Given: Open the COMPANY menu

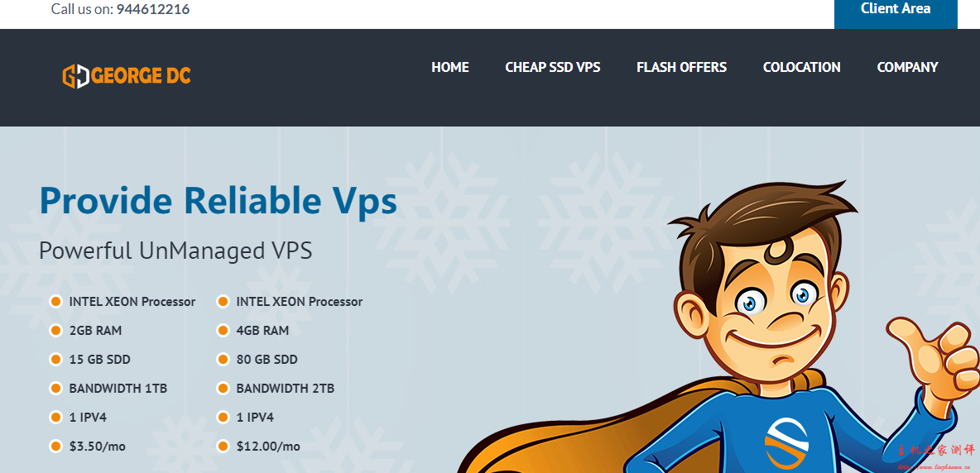Looking at the screenshot, I should click(x=907, y=67).
